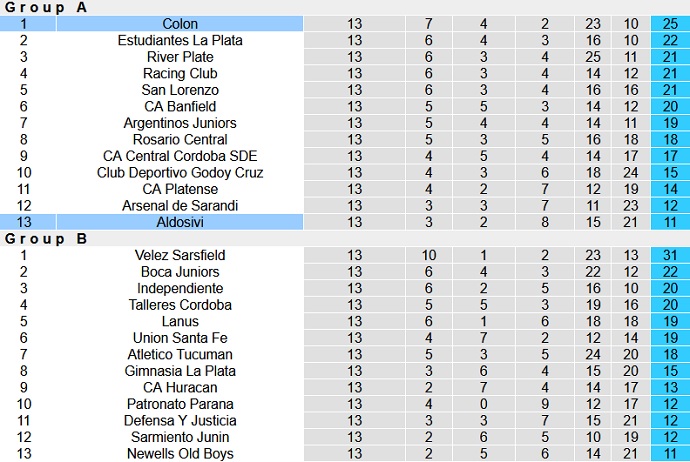The image size is (690, 462).
Task: Click Velez Sarsfield's 31 points cell
Action: point(668,255)
